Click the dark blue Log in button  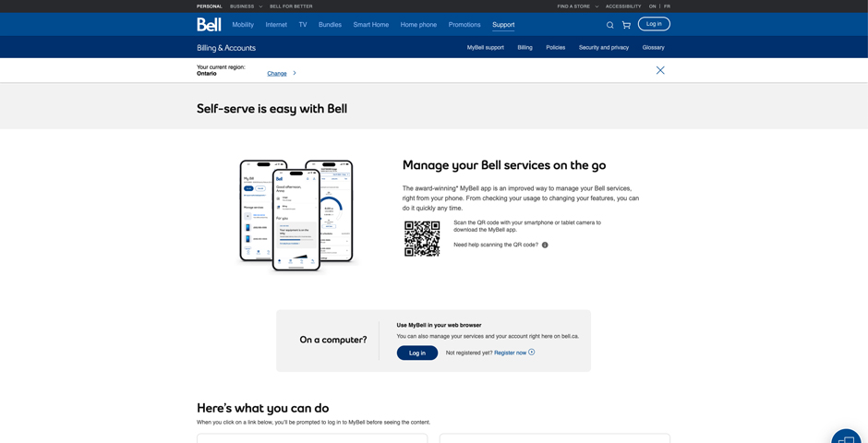[416, 353]
